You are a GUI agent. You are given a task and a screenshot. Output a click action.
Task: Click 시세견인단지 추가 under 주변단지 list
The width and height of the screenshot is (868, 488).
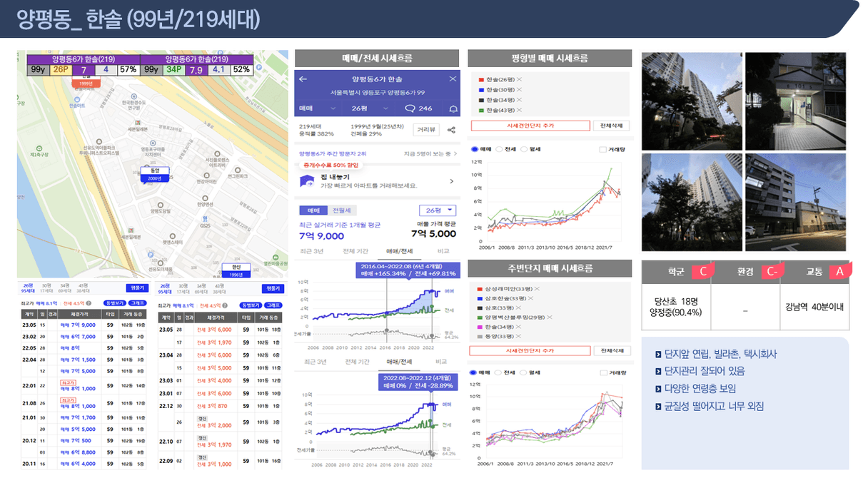click(530, 350)
